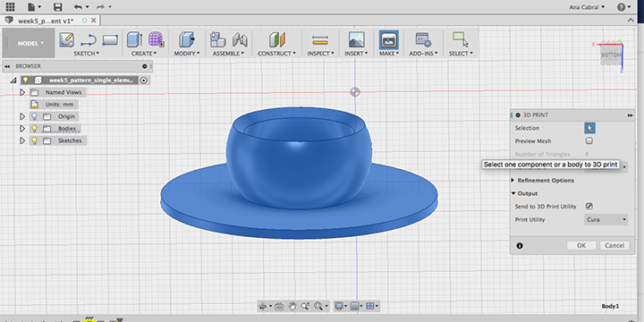This screenshot has width=644, height=322.
Task: Click the Pan hand tool icon
Action: pos(292,306)
